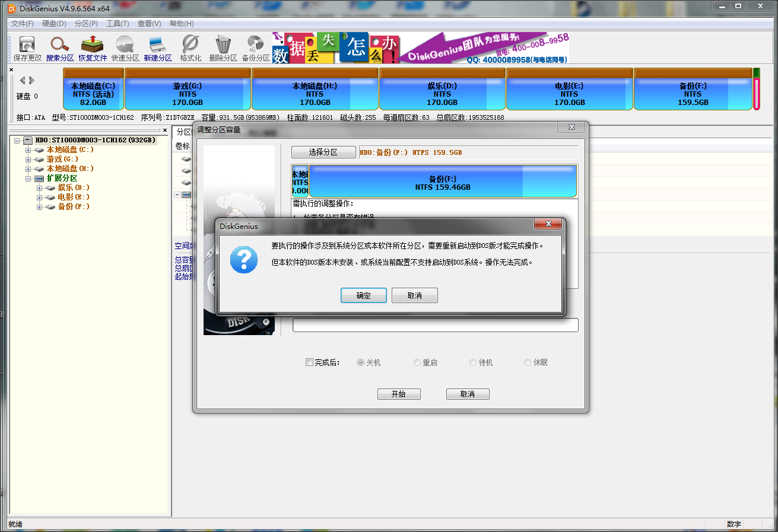Click drive icon beside 备份(F:) in tree
Screen dimensions: 778x532
click(50, 207)
